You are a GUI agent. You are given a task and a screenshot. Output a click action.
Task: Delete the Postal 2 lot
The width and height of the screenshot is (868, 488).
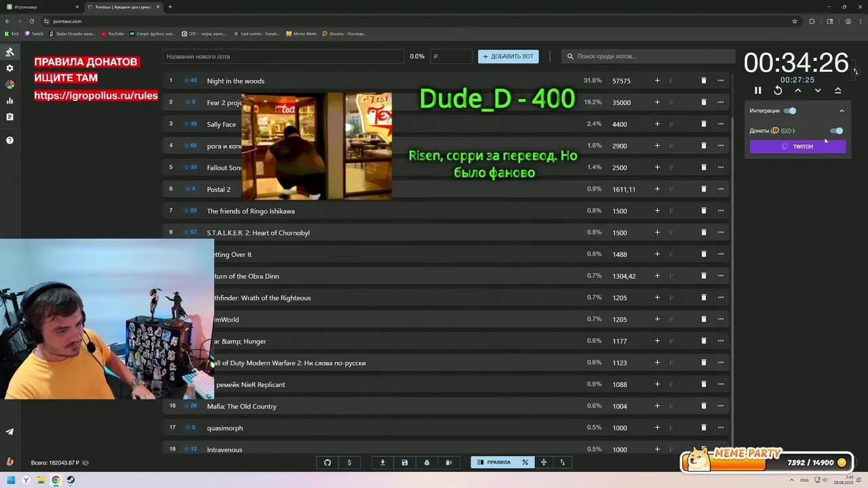coord(703,189)
